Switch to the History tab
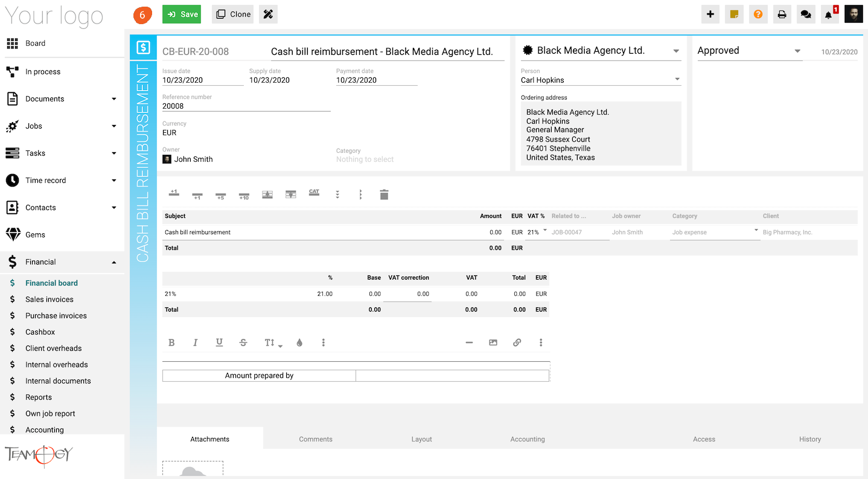868x479 pixels. (809, 439)
